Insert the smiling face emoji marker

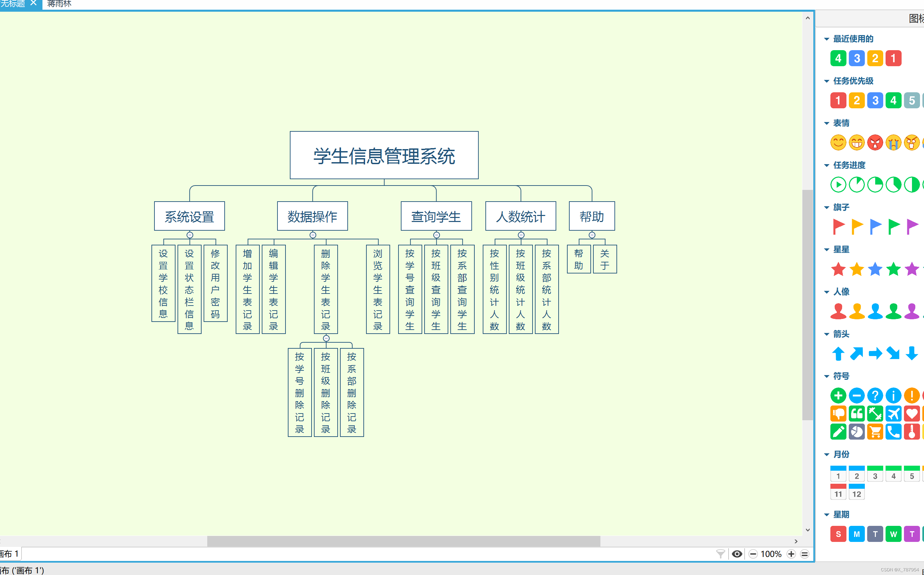point(838,143)
